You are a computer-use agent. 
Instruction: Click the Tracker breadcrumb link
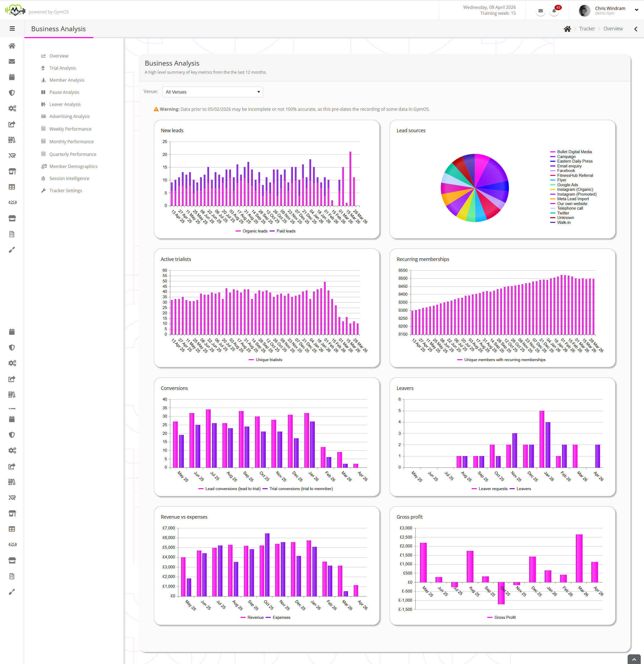pyautogui.click(x=587, y=29)
